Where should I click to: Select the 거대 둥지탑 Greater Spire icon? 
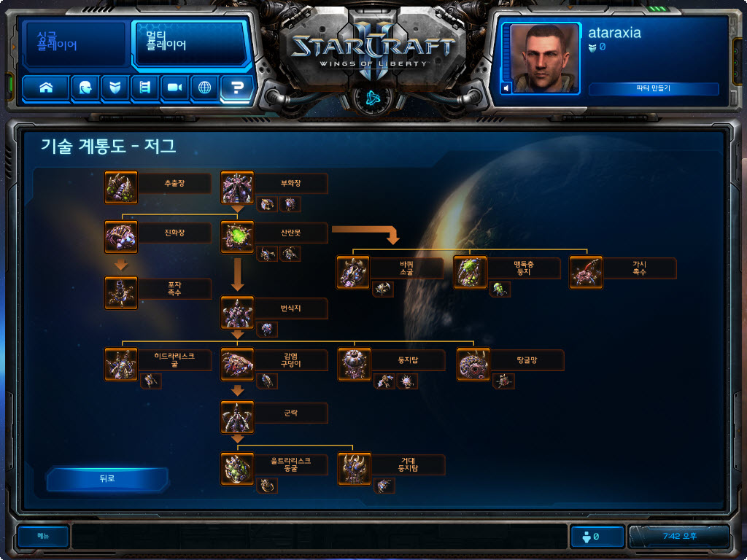point(355,469)
